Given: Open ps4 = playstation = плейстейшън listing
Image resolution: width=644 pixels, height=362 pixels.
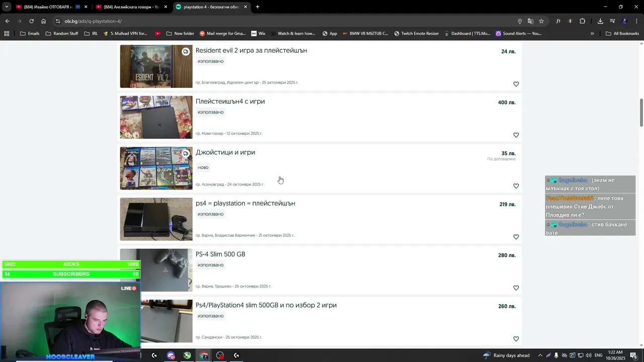Looking at the screenshot, I should [x=246, y=203].
